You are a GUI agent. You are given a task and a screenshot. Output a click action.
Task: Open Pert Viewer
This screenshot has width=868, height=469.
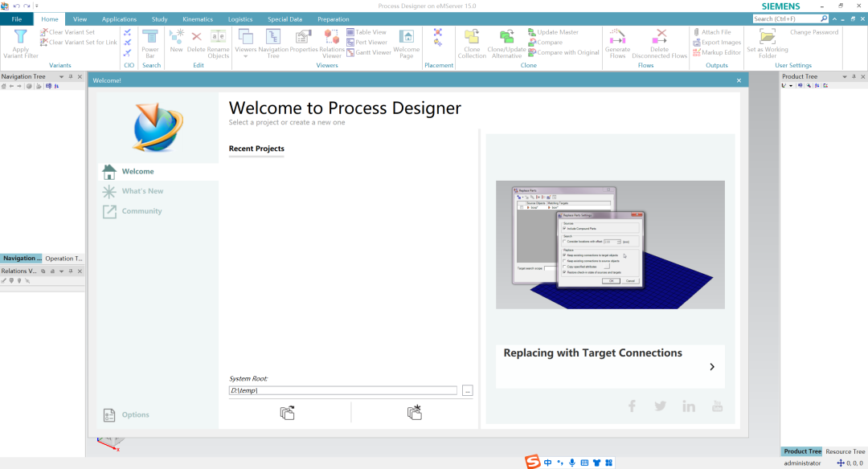(x=366, y=42)
